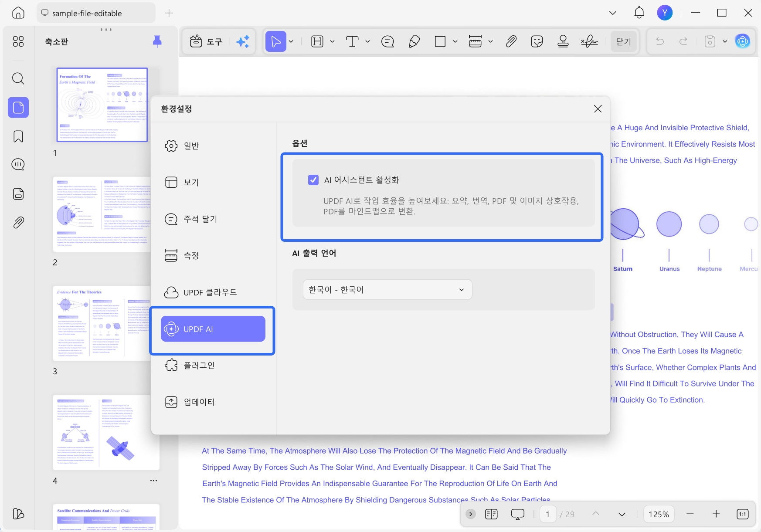This screenshot has width=761, height=532.
Task: Zoom in with the plus button
Action: [x=716, y=514]
